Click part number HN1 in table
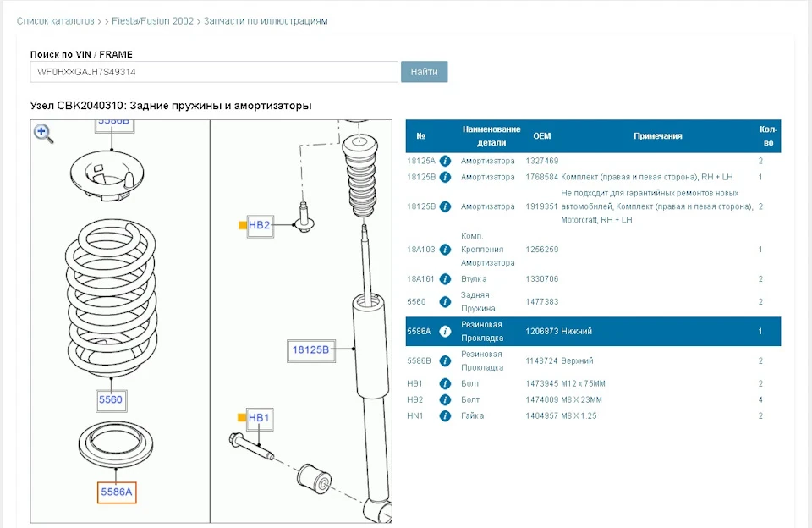812x528 pixels. [415, 416]
